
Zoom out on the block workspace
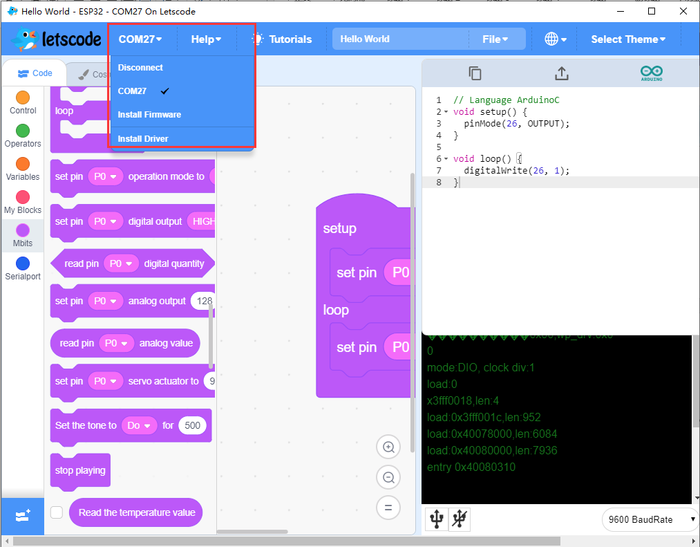(388, 477)
